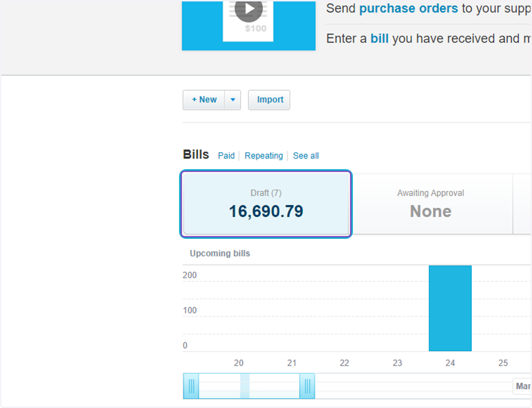532x408 pixels.
Task: Expand the New button dropdown arrow
Action: click(233, 100)
